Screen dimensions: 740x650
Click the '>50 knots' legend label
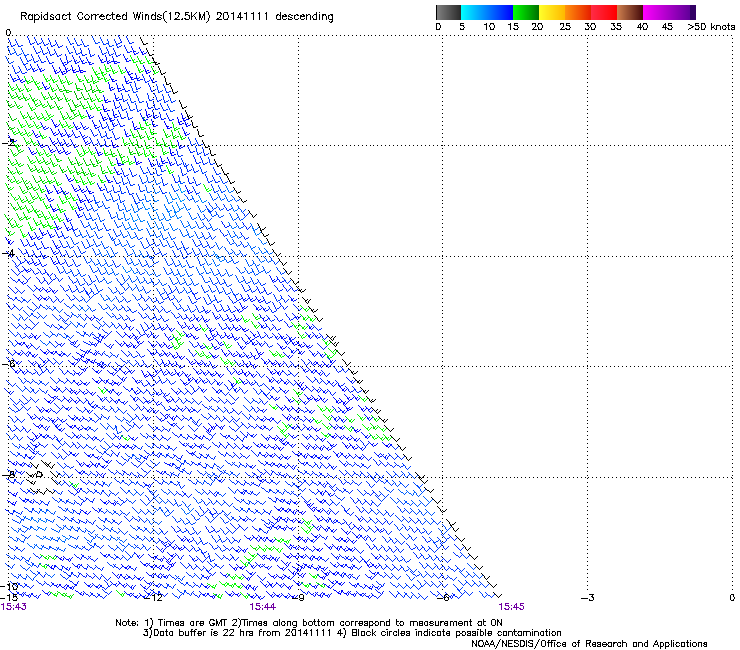(711, 27)
